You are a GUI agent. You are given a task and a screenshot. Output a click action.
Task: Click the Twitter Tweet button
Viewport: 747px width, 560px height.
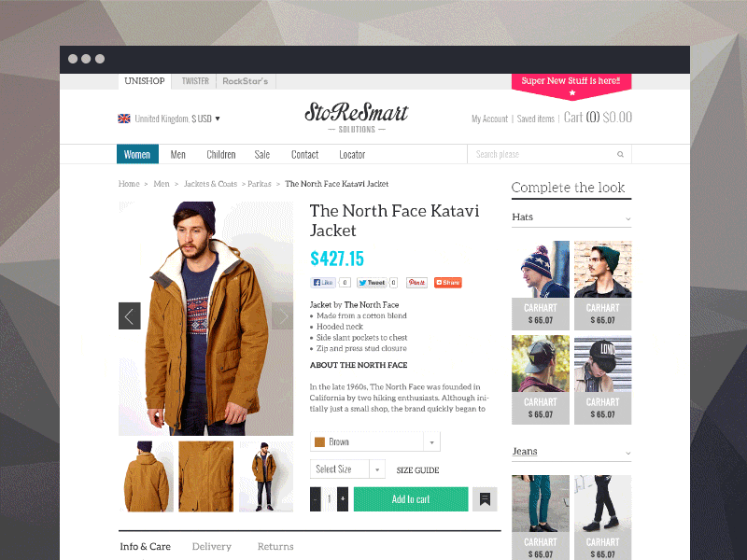[x=371, y=283]
